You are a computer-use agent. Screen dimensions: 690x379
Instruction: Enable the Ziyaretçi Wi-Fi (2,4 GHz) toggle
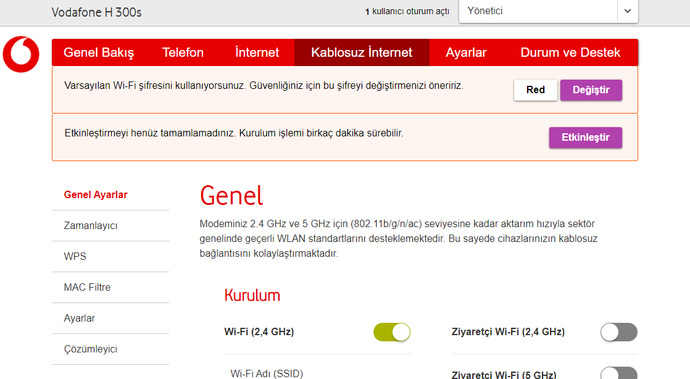(619, 332)
